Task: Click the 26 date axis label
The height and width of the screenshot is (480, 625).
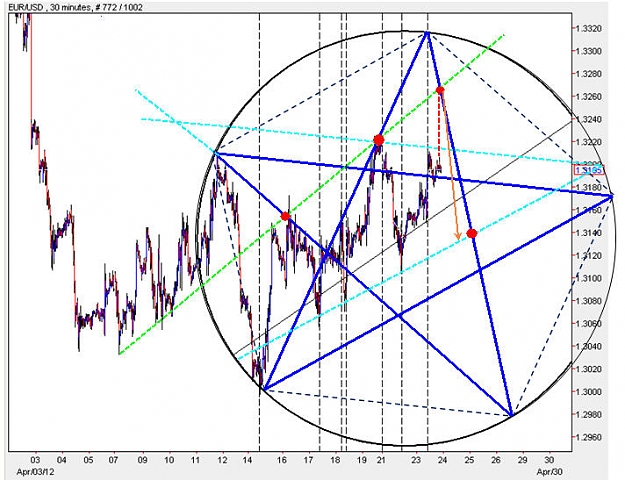Action: (x=496, y=460)
